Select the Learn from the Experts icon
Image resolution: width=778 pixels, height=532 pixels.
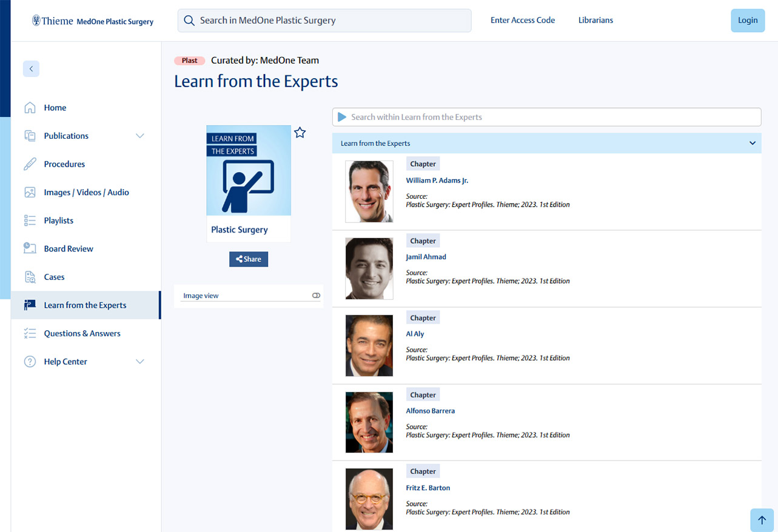coord(30,305)
